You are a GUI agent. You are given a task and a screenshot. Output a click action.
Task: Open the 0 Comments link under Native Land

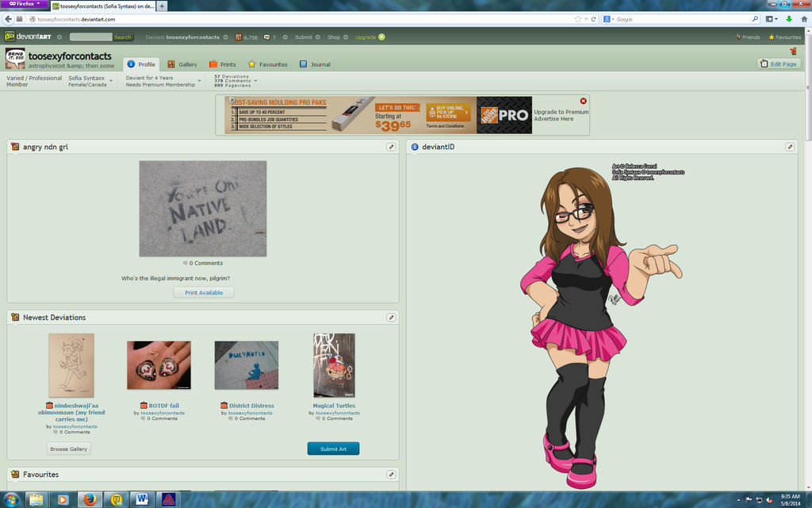[x=202, y=263]
